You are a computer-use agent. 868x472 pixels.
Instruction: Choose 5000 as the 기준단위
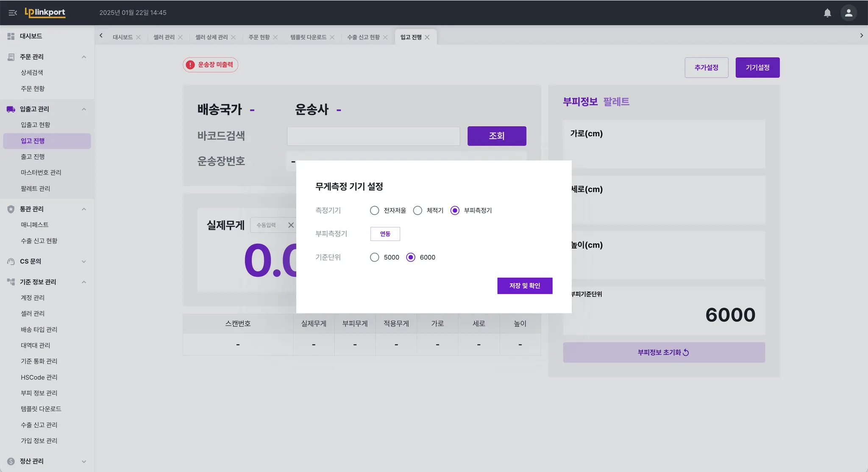[374, 257]
